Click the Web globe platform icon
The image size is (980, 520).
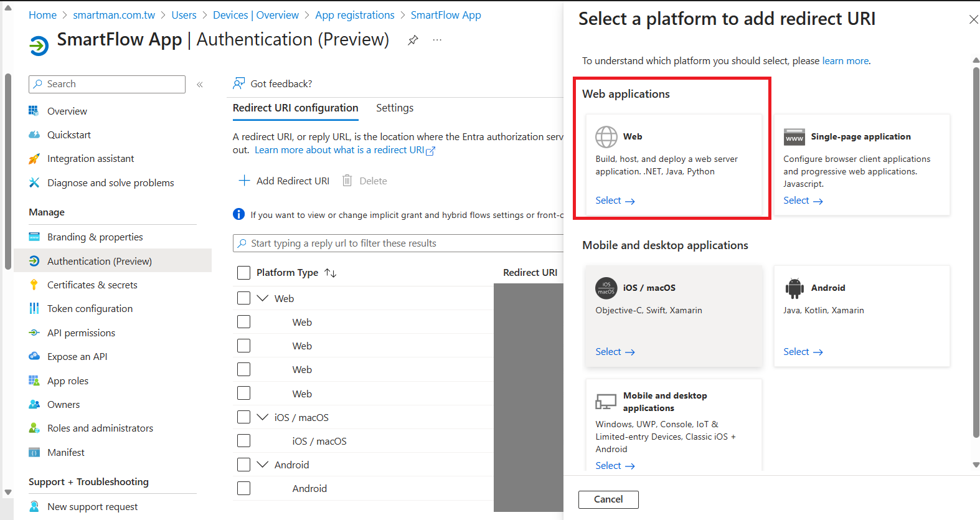[606, 136]
